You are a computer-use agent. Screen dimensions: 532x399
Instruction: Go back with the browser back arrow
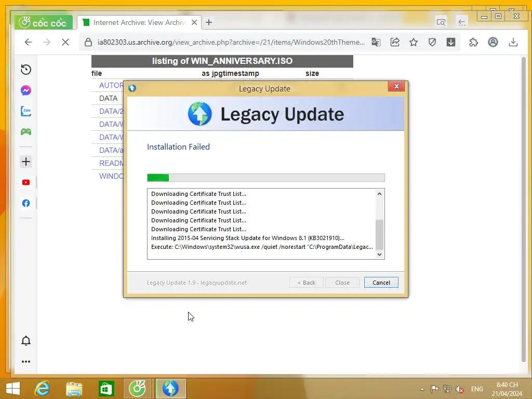click(x=28, y=42)
